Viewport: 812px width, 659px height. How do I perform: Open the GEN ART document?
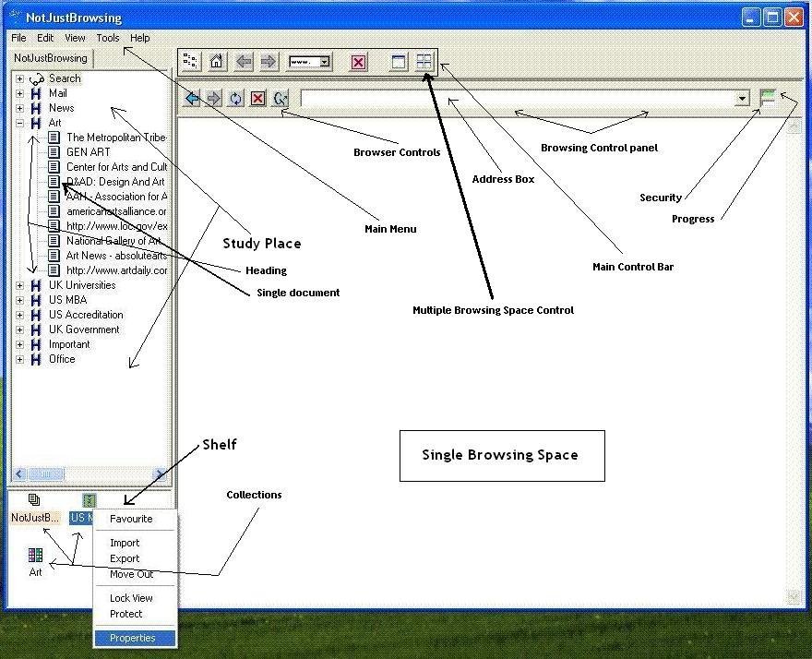coord(88,152)
